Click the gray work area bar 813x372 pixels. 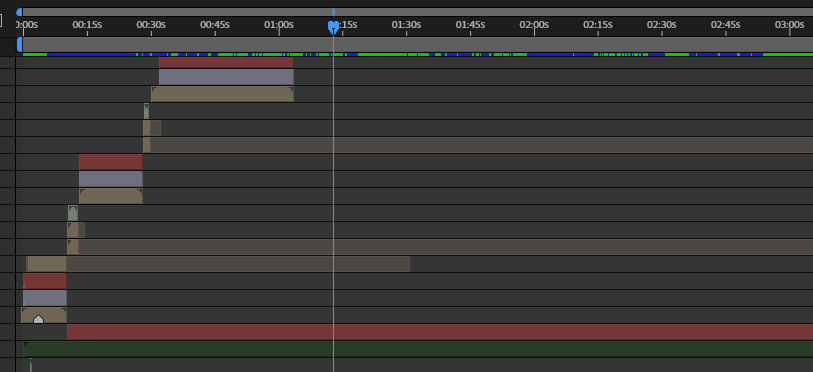pos(417,44)
